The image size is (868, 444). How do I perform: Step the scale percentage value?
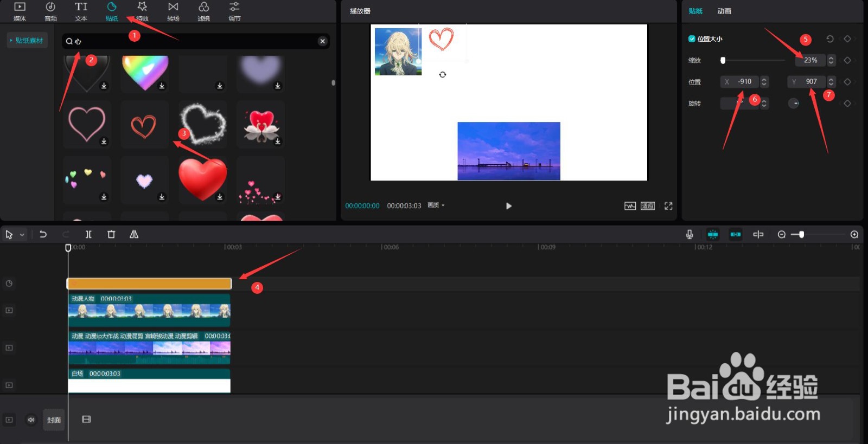(x=831, y=60)
